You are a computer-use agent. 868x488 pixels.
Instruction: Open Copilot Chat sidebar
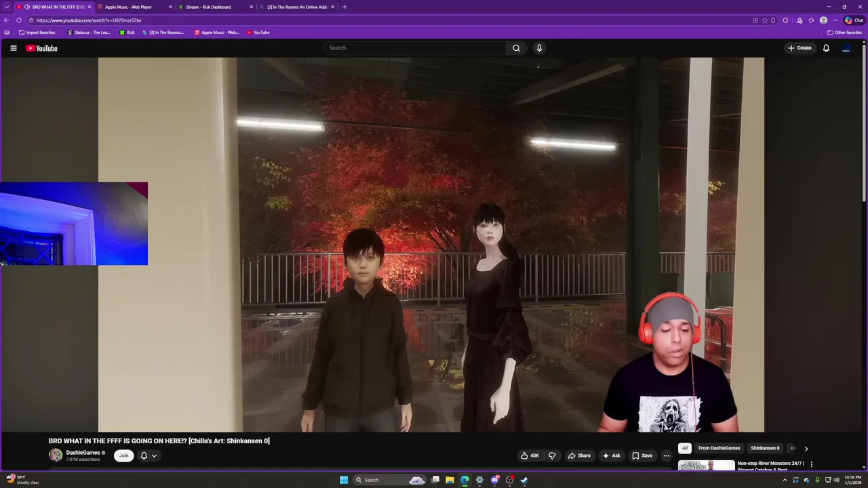854,20
